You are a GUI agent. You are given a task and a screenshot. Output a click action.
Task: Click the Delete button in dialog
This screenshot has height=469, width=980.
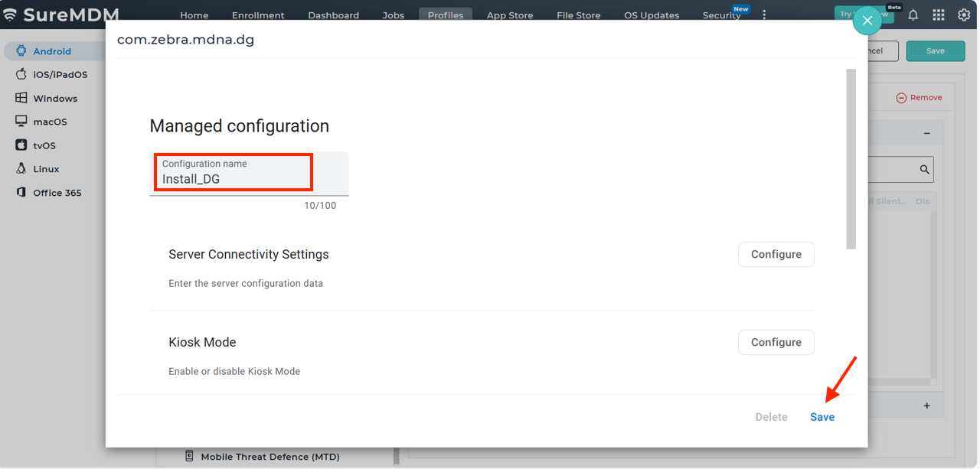click(771, 417)
